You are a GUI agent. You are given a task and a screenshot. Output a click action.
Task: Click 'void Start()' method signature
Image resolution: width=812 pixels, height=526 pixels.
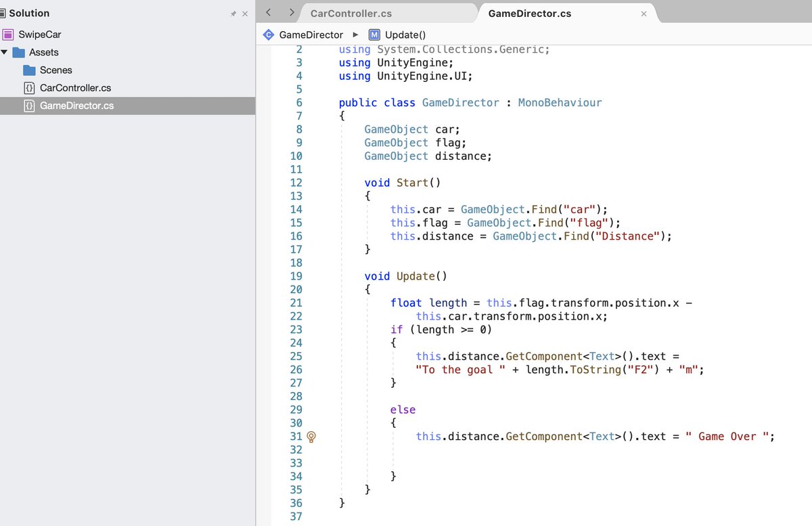point(403,183)
